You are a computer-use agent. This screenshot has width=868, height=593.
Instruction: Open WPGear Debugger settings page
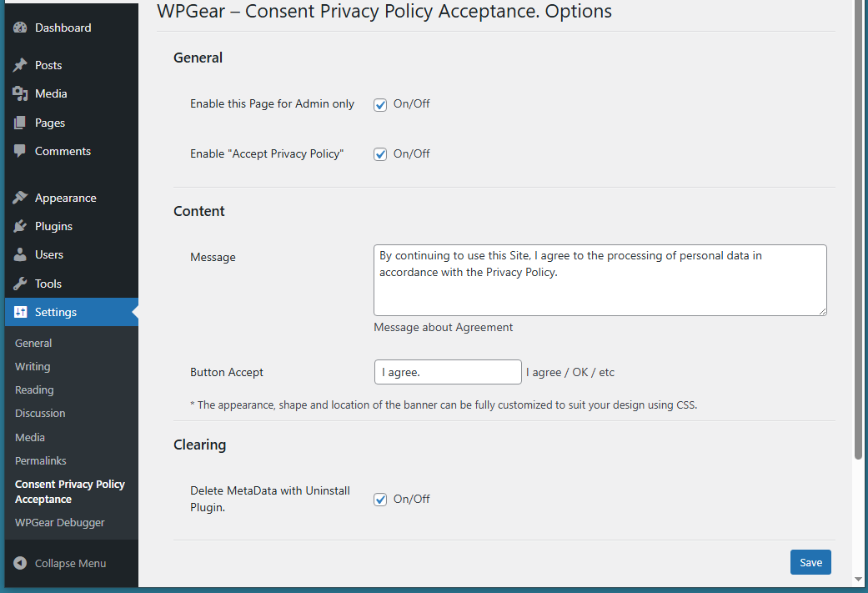tap(60, 522)
